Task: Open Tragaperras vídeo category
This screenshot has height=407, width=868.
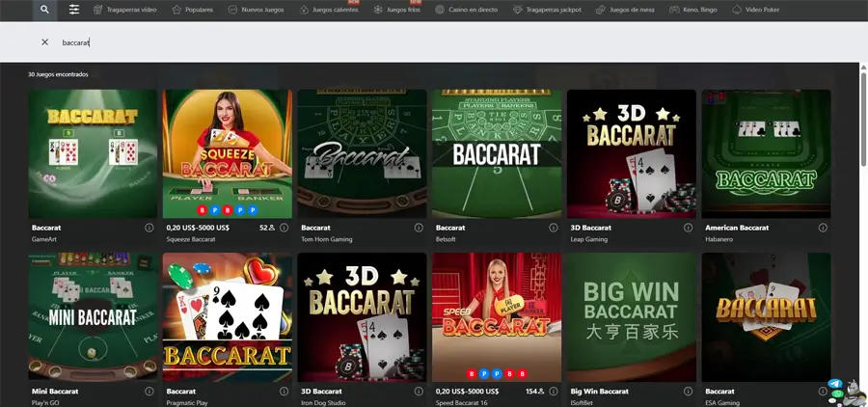Action: [x=124, y=10]
